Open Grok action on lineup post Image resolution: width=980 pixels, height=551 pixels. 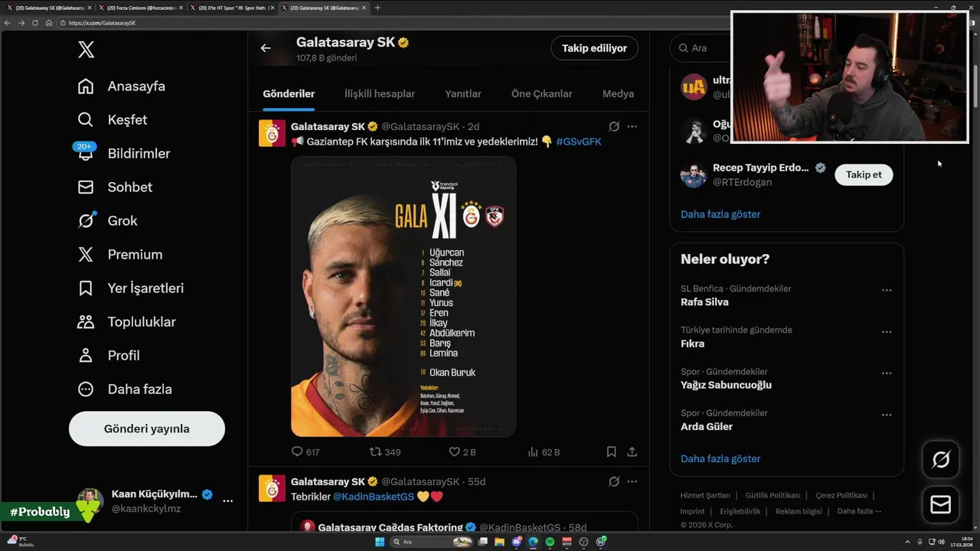pos(614,127)
